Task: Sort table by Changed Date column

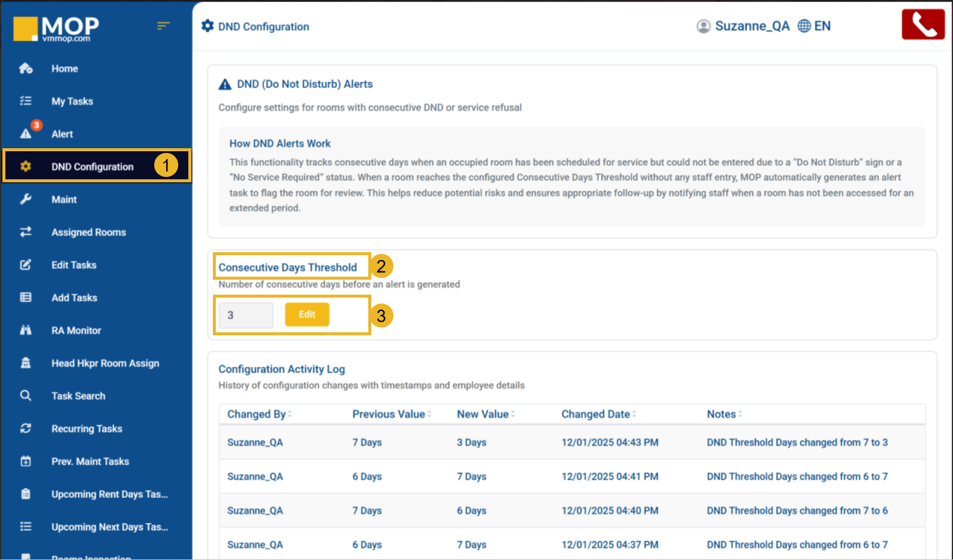Action: 598,414
